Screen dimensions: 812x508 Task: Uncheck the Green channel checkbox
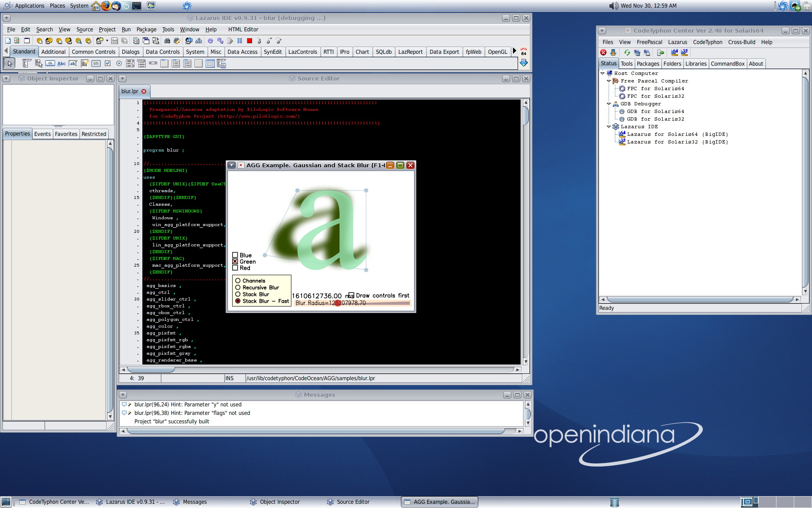click(235, 262)
